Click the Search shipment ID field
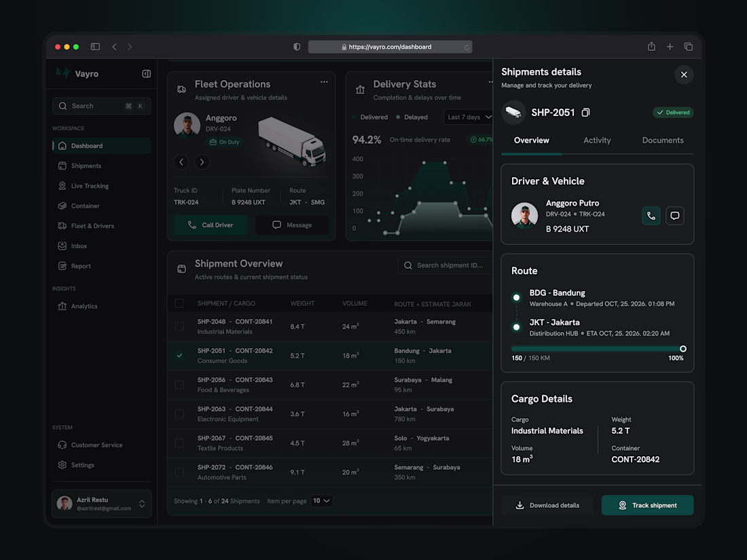747x560 pixels. [445, 265]
